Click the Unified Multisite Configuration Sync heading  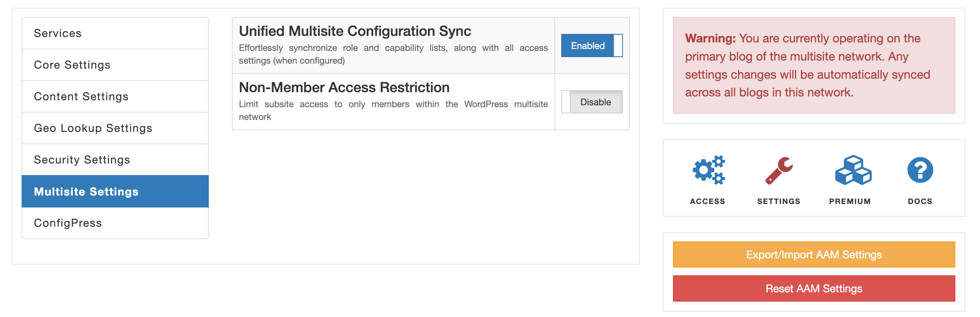click(x=355, y=31)
